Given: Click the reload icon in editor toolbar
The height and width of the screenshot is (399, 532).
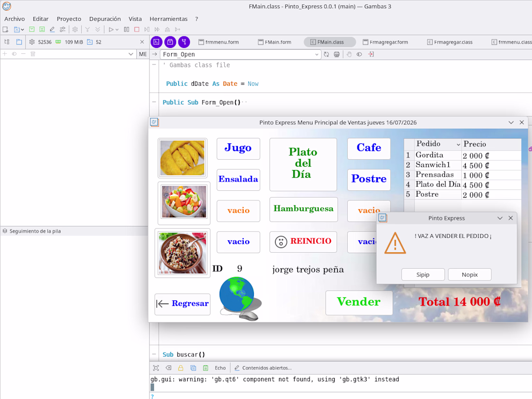Looking at the screenshot, I should point(326,54).
